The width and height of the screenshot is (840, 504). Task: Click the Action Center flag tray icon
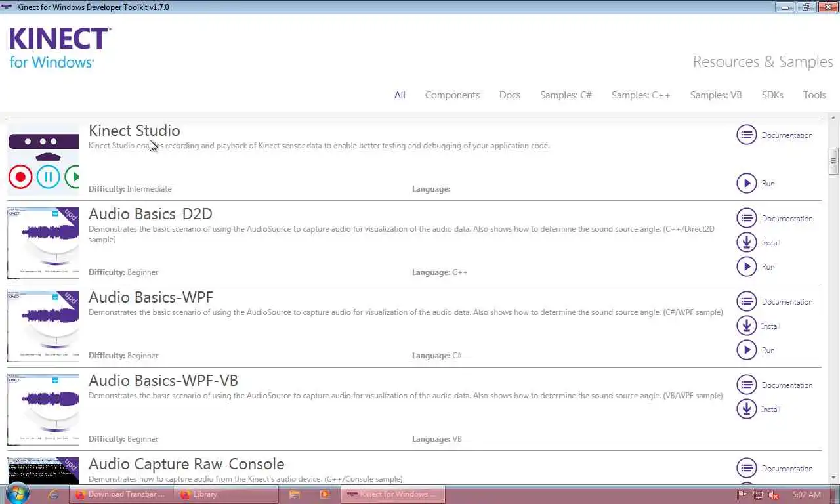click(742, 495)
